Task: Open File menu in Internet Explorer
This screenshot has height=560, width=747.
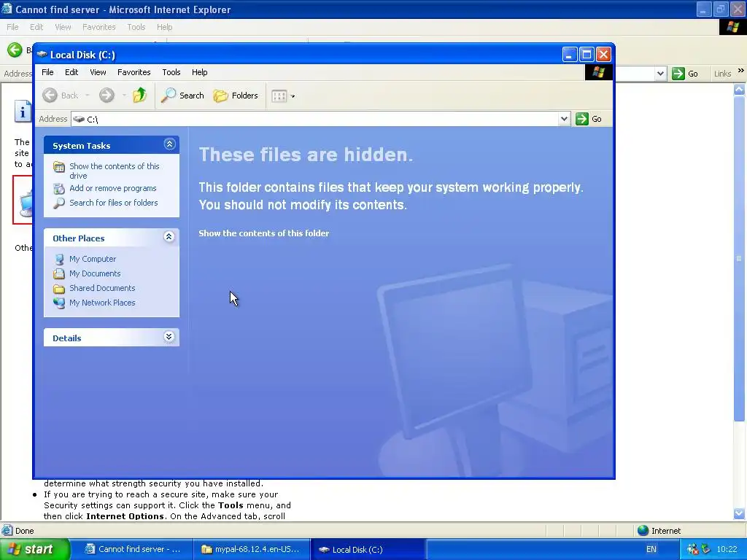Action: (12, 27)
